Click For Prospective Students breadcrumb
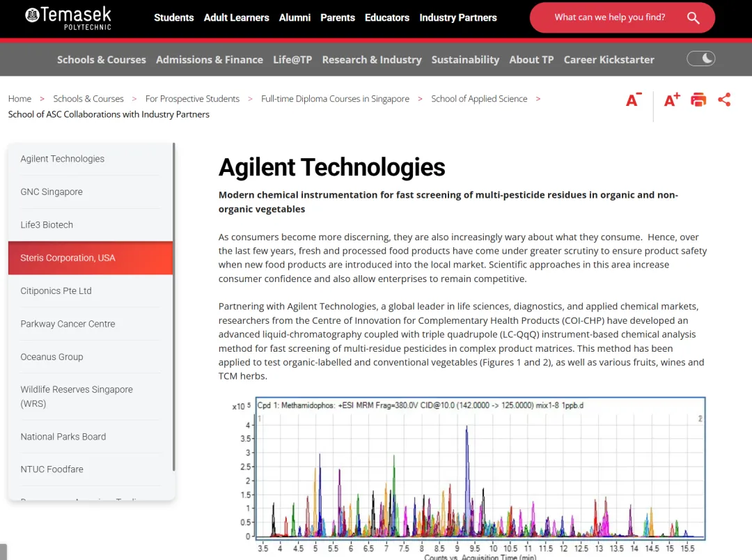This screenshot has width=752, height=560. pyautogui.click(x=192, y=99)
